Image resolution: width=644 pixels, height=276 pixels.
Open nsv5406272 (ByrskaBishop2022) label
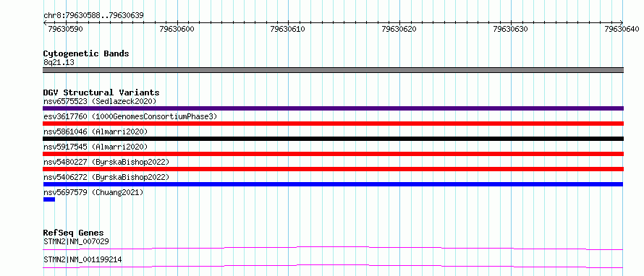(106, 177)
